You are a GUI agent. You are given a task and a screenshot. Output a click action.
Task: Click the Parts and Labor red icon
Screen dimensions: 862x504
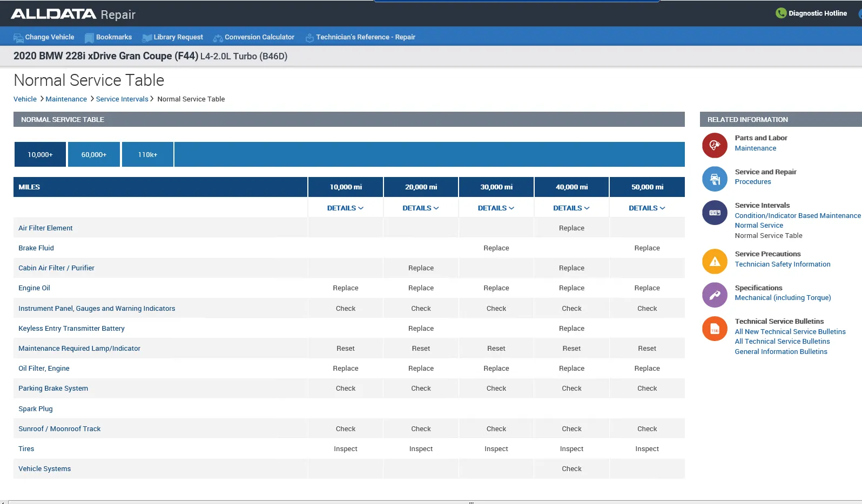[715, 145]
